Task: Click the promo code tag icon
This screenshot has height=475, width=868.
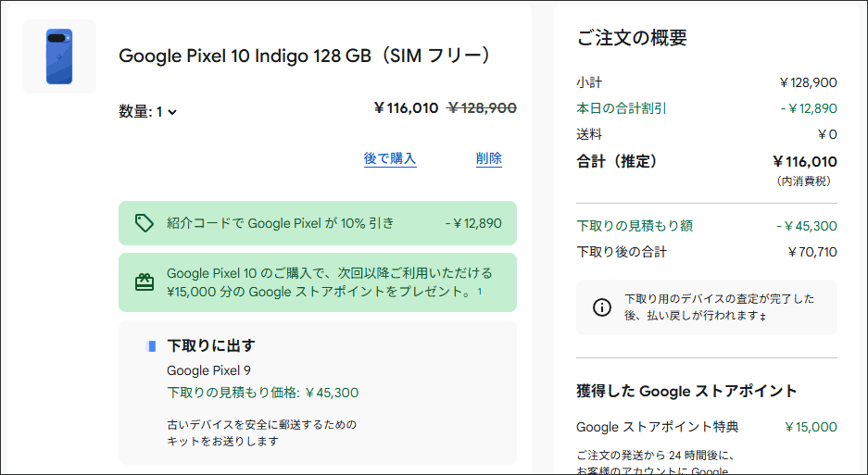Action: (x=144, y=223)
